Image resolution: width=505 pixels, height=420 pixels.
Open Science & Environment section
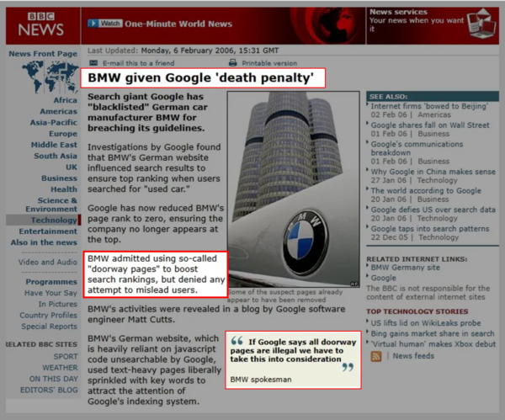coord(51,205)
